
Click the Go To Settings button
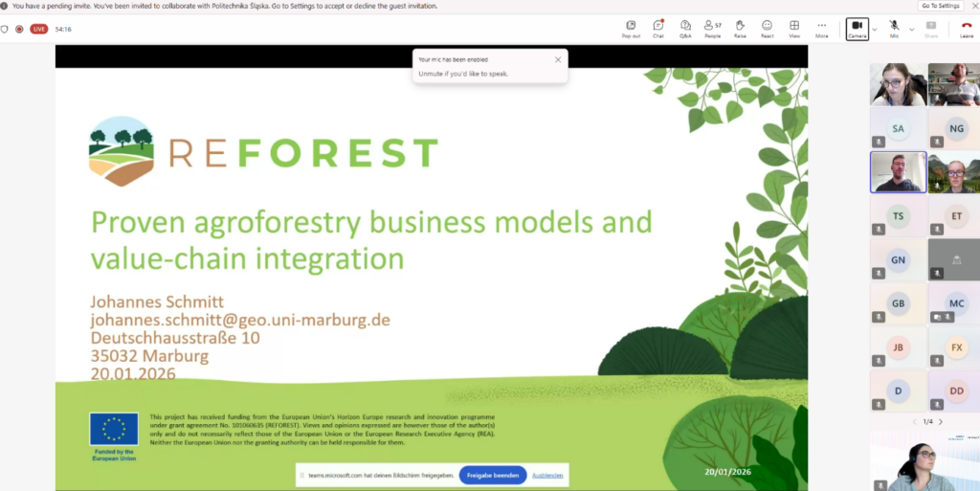[941, 6]
